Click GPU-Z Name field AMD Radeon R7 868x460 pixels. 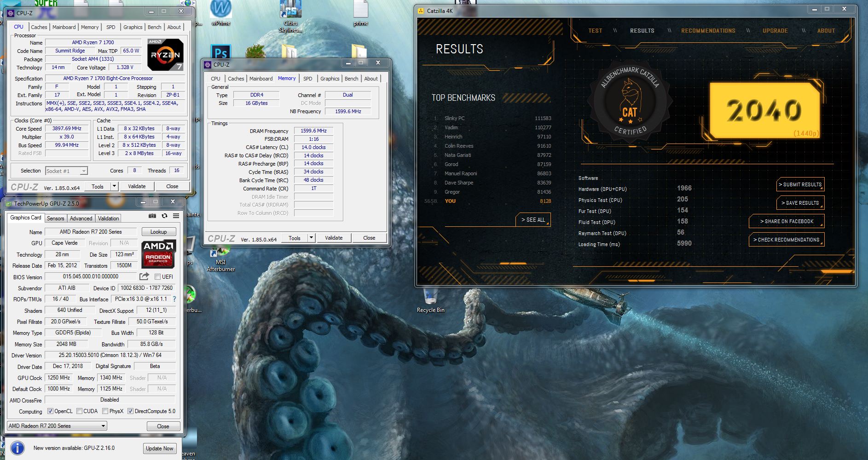tap(91, 232)
